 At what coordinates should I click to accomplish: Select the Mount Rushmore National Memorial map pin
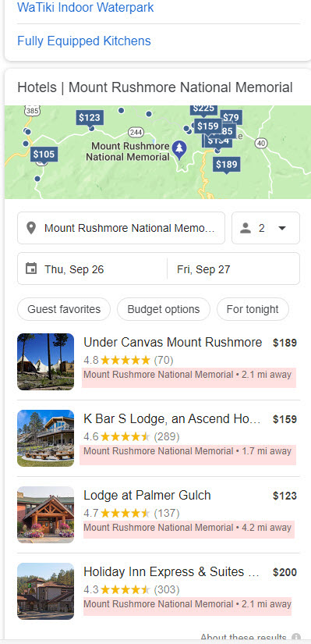[179, 150]
